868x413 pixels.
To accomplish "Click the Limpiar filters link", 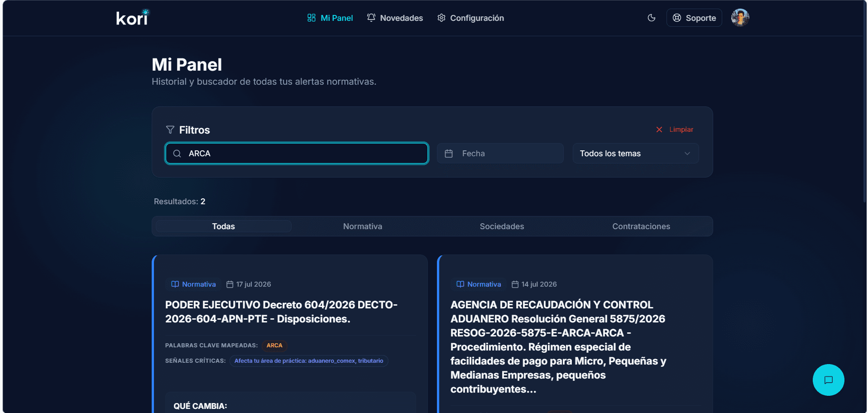I will (x=681, y=130).
